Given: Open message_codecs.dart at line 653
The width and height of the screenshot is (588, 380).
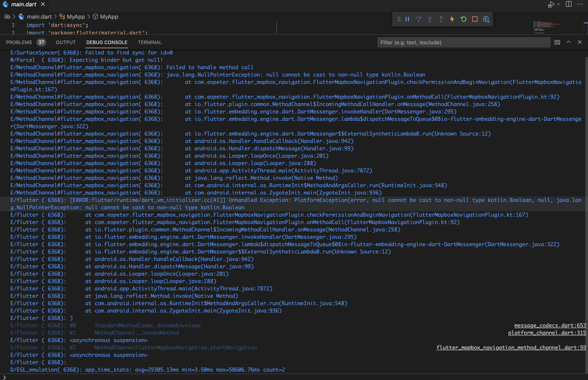Looking at the screenshot, I should pos(550,325).
